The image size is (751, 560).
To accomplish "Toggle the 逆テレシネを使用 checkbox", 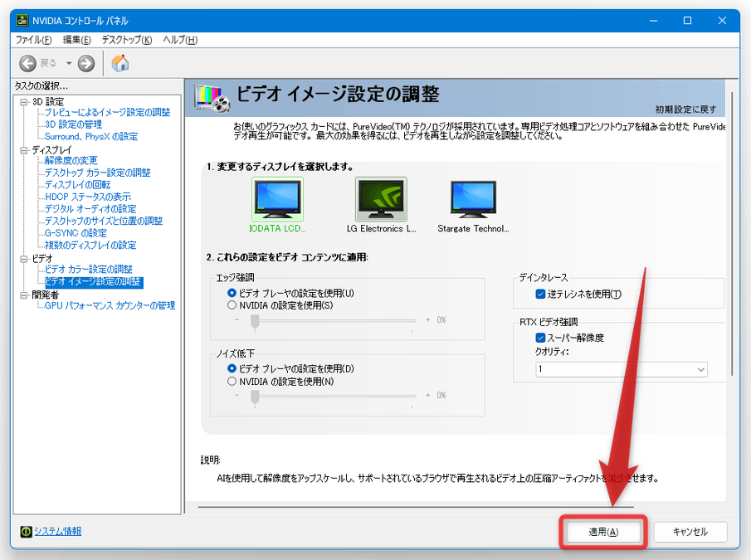I will [x=540, y=294].
